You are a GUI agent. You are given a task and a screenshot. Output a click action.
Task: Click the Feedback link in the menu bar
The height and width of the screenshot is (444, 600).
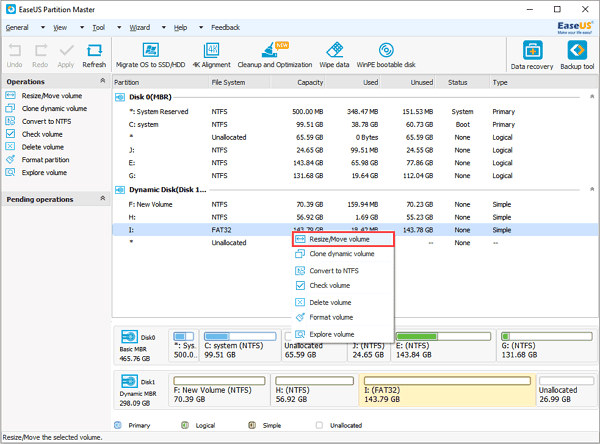(224, 28)
